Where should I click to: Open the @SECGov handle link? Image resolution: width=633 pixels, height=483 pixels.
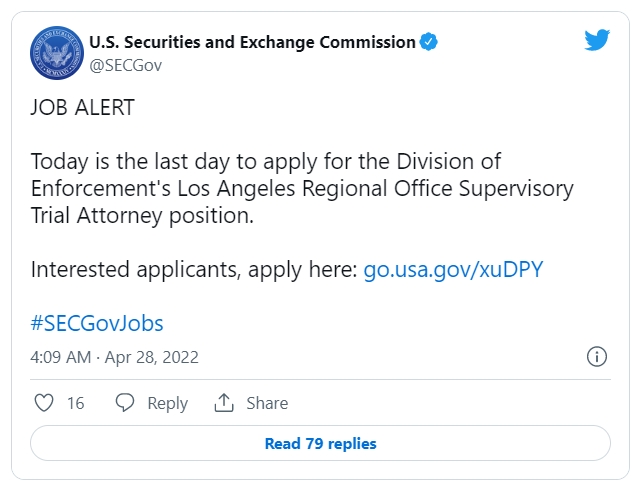126,65
